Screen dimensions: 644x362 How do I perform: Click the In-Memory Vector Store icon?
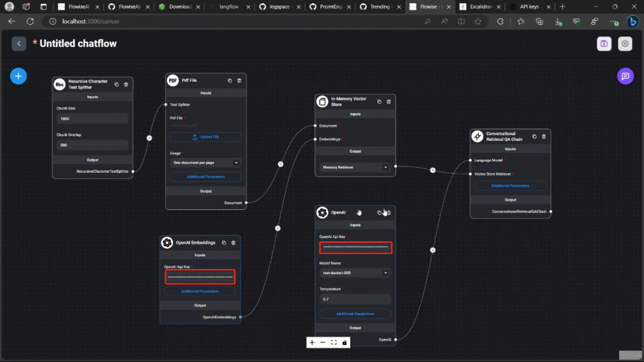[323, 101]
